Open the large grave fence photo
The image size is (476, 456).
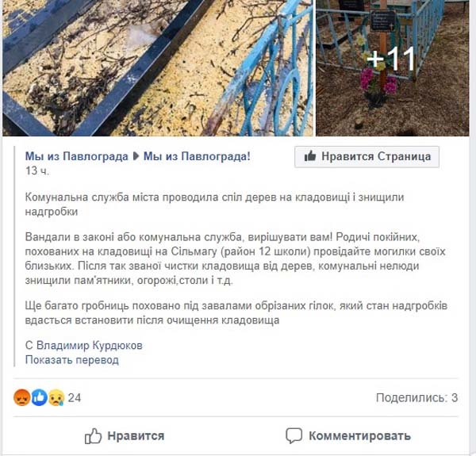pyautogui.click(x=158, y=68)
